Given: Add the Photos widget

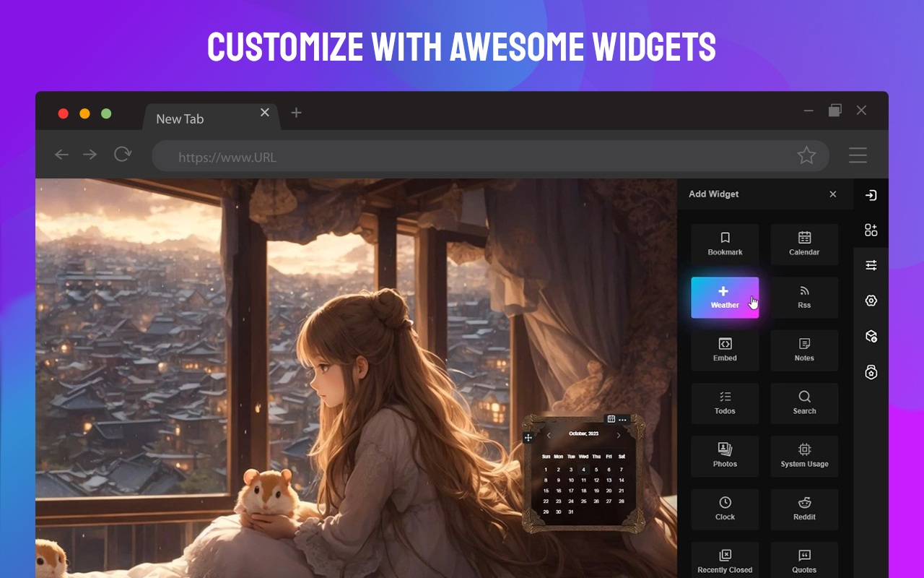Looking at the screenshot, I should [724, 456].
